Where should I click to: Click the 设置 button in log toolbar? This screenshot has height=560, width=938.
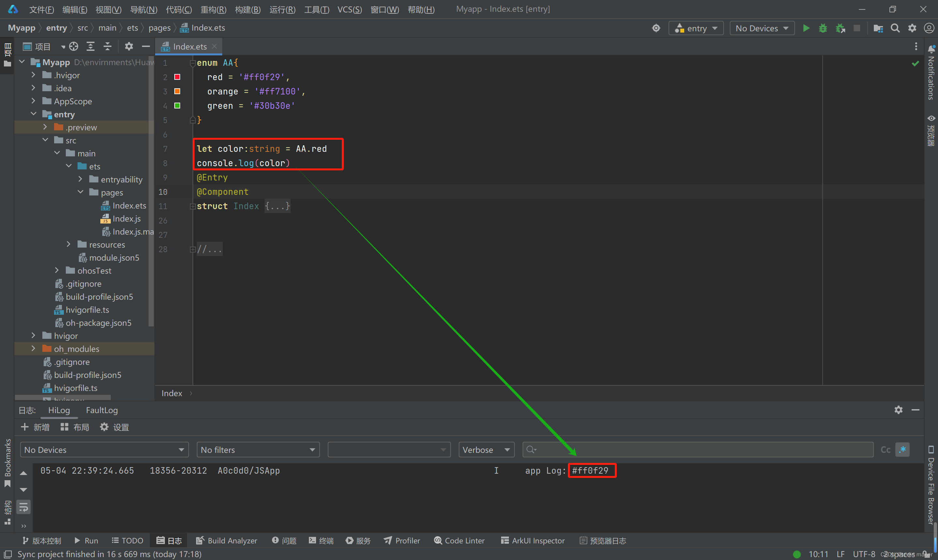pyautogui.click(x=114, y=427)
